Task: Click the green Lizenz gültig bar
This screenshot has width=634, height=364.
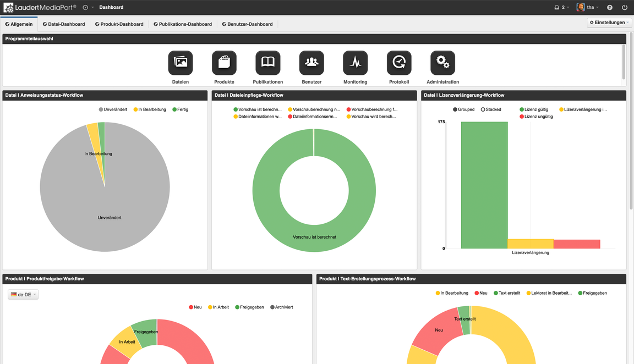Action: click(x=484, y=185)
